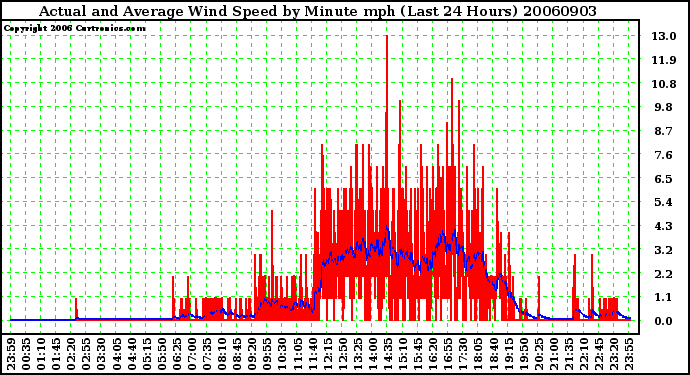Select the 4.3 y-axis label
The width and height of the screenshot is (690, 375).
[664, 226]
